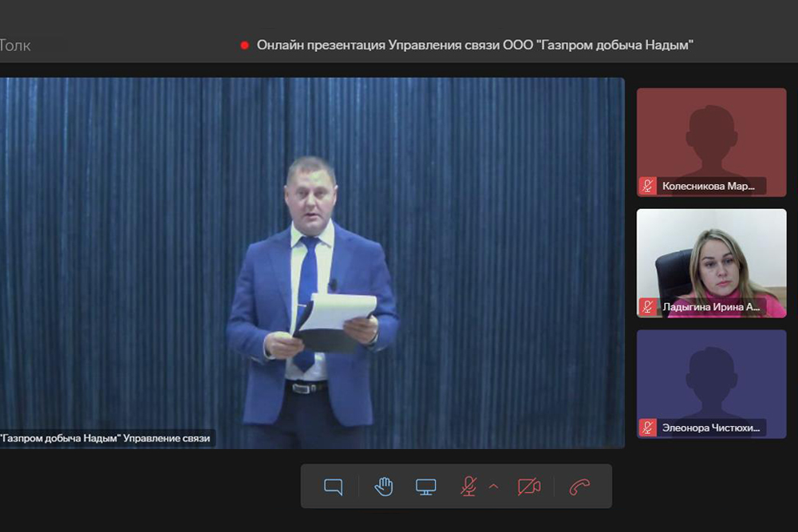Click the red recording indicator dot
798x532 pixels.
[245, 45]
